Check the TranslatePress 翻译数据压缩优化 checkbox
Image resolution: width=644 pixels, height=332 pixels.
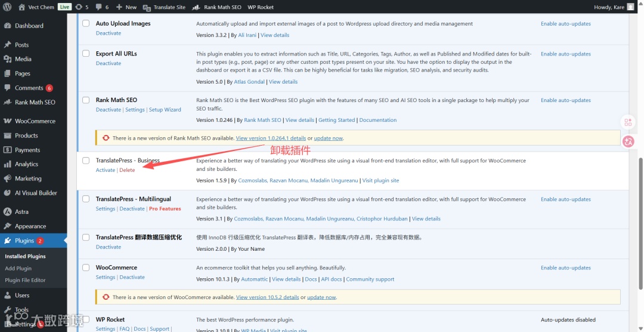tap(86, 238)
